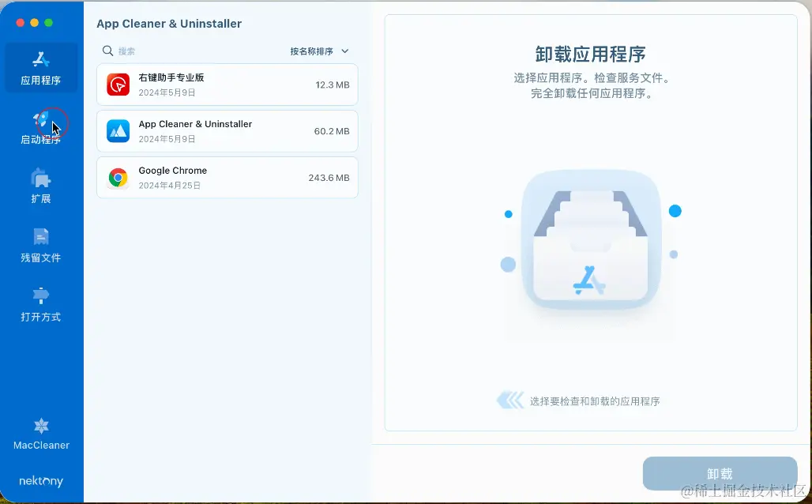The image size is (812, 504).
Task: Open the 应用程序 (Applications) sidebar section
Action: (x=41, y=68)
